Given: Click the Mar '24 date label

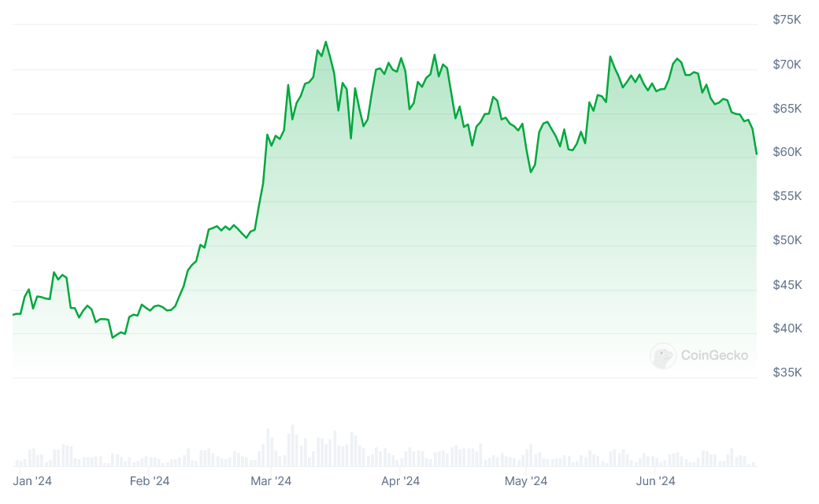Looking at the screenshot, I should point(271,480).
